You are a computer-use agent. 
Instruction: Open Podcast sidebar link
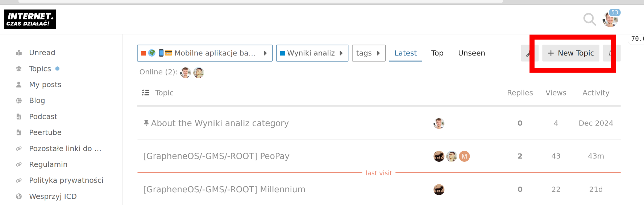click(43, 116)
